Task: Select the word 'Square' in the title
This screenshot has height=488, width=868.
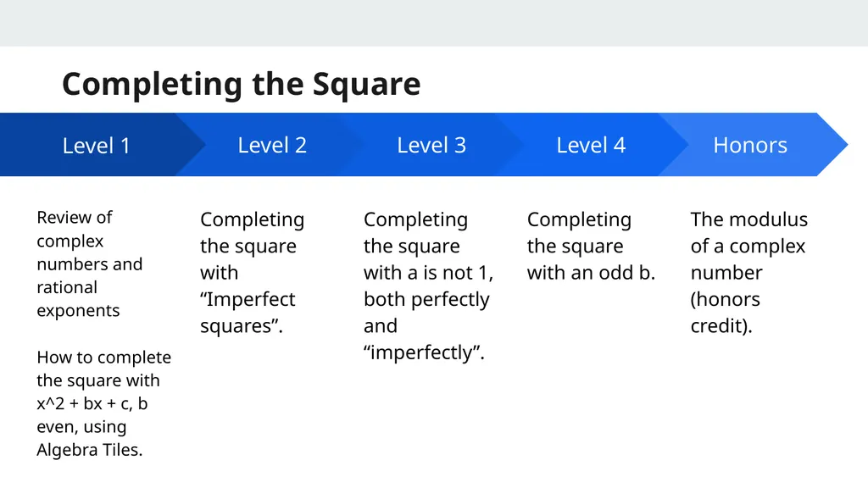Action: [x=366, y=84]
